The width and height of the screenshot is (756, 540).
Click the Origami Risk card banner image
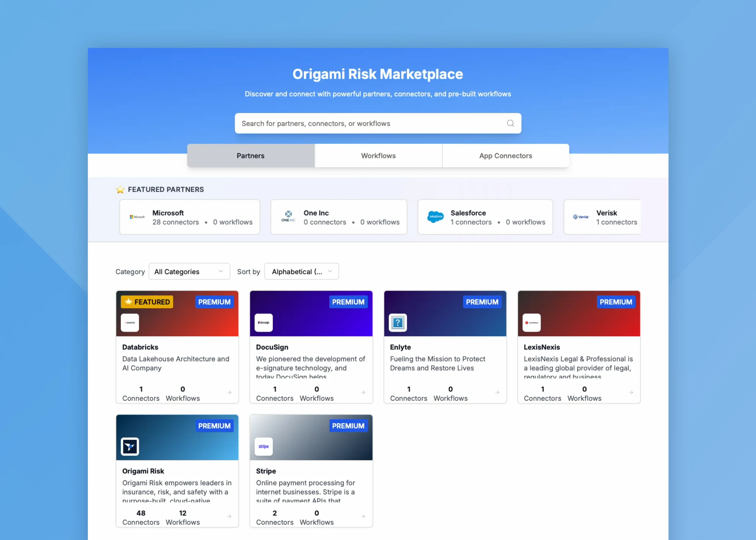pyautogui.click(x=177, y=438)
